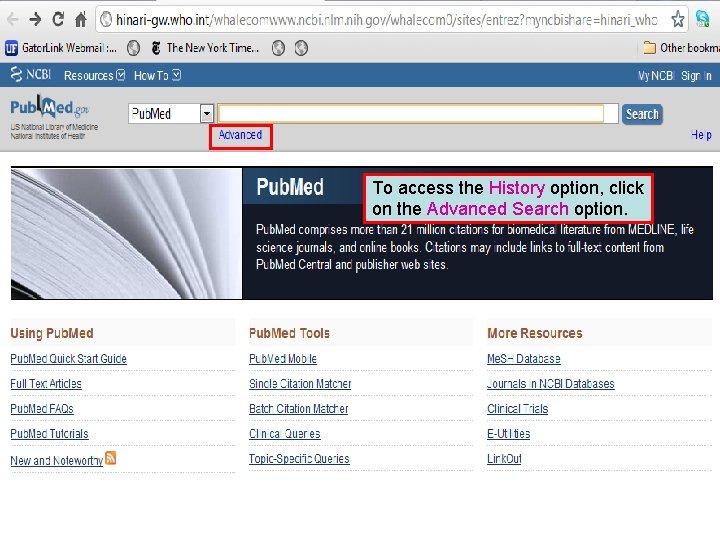This screenshot has width=720, height=540.
Task: Open Single Citation Matcher
Action: (x=300, y=383)
